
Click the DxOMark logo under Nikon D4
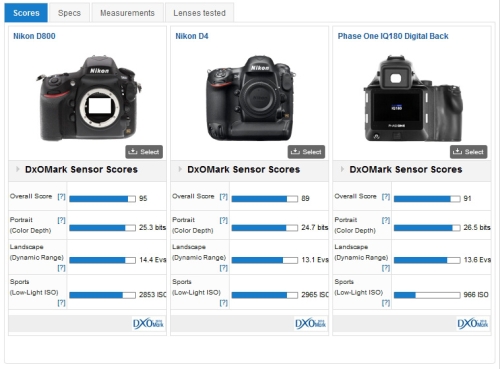(310, 323)
